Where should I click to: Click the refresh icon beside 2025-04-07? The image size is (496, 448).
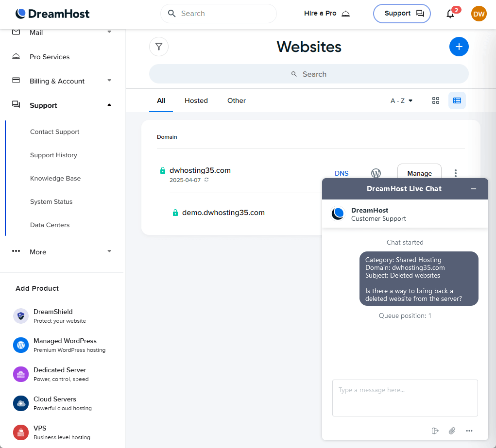pos(206,180)
